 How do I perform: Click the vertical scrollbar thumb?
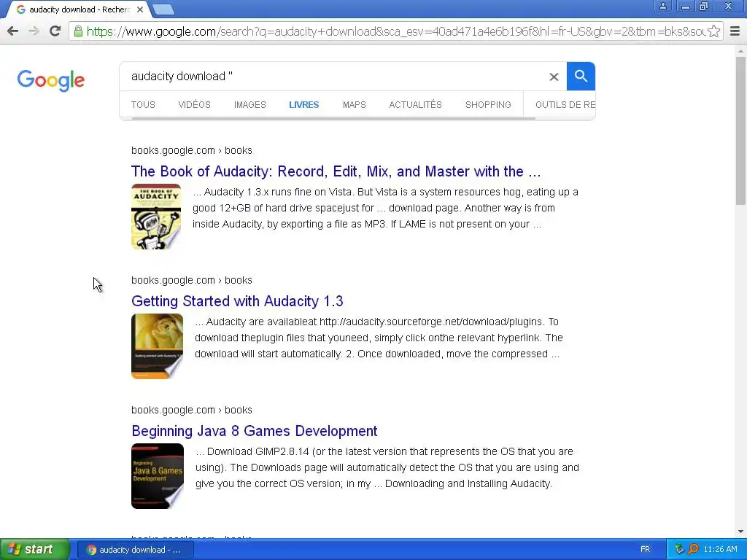coord(740,131)
